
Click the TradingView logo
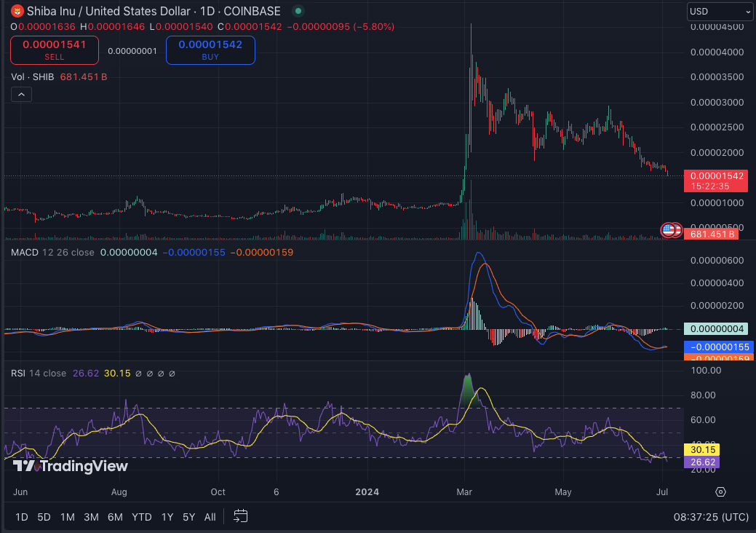pos(71,466)
